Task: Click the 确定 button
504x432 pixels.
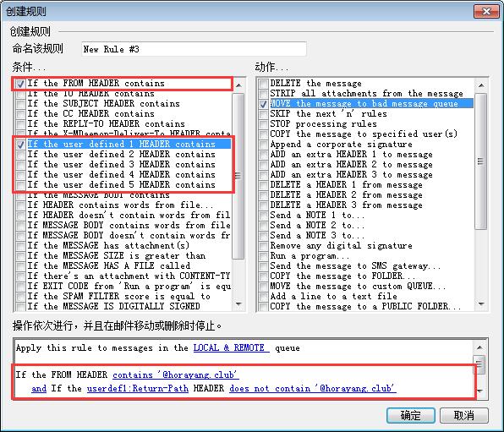Action: click(x=411, y=416)
